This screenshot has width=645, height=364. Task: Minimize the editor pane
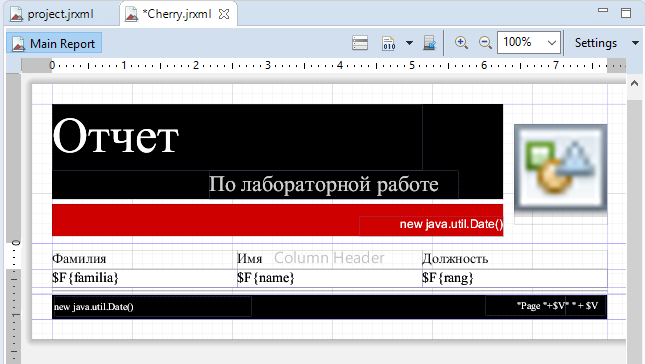pyautogui.click(x=603, y=10)
